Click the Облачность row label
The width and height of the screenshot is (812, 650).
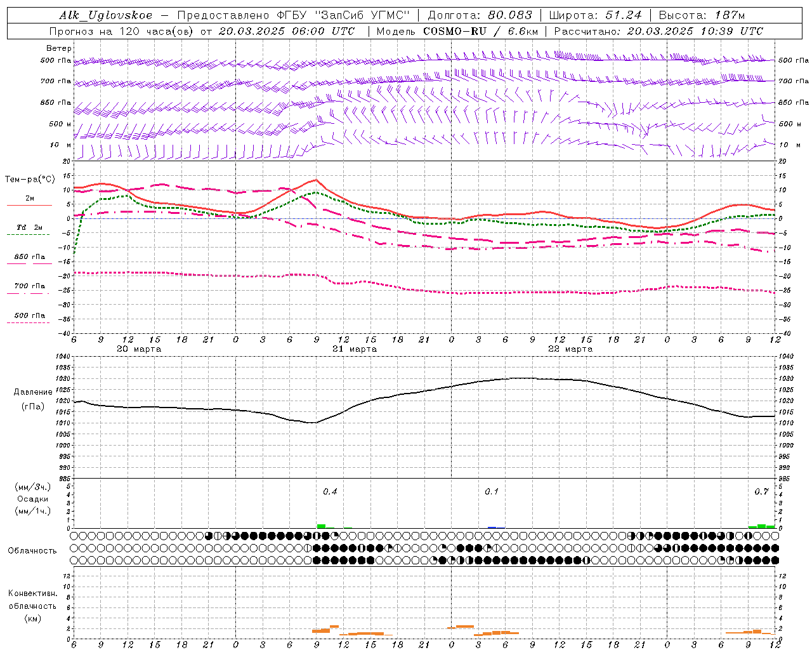click(32, 551)
